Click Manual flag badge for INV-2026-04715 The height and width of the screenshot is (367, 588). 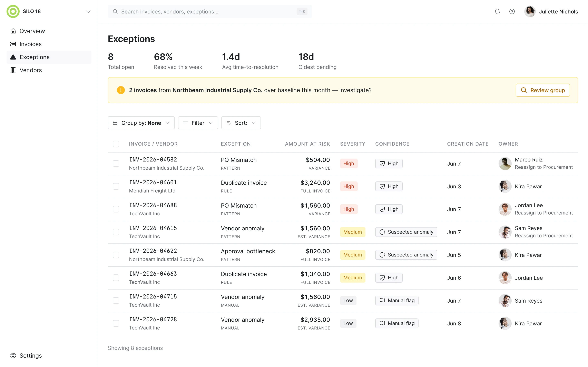pyautogui.click(x=396, y=301)
